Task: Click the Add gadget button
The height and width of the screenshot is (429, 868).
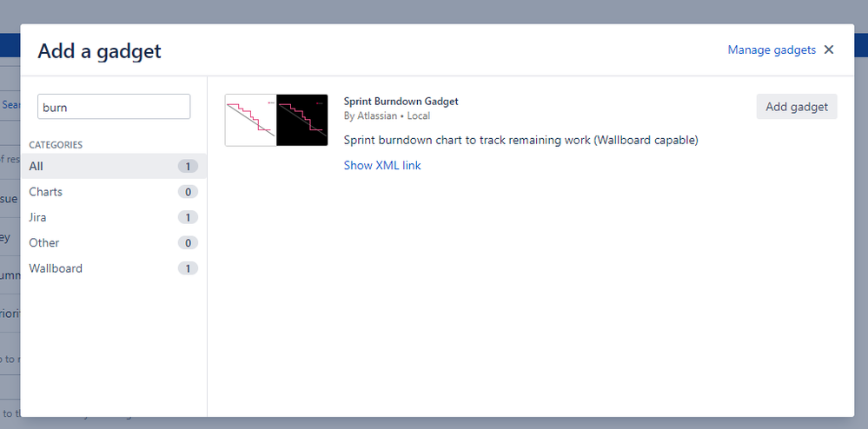Action: (x=797, y=107)
